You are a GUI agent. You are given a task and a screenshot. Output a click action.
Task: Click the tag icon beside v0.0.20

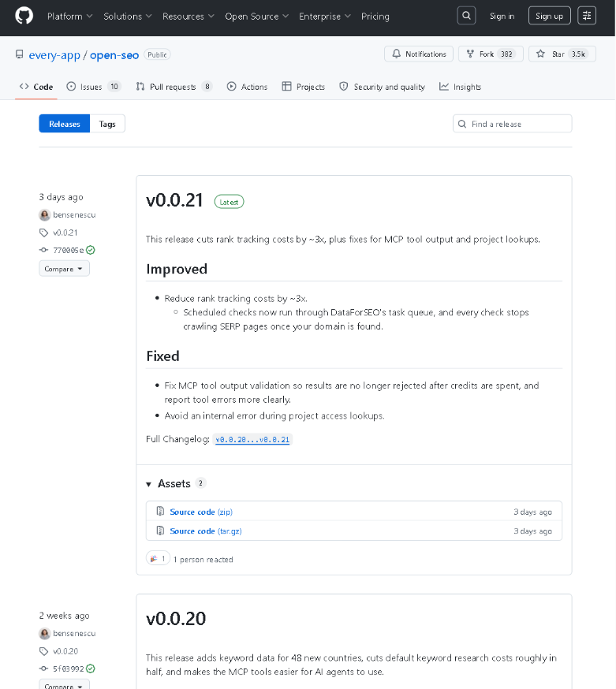43,651
